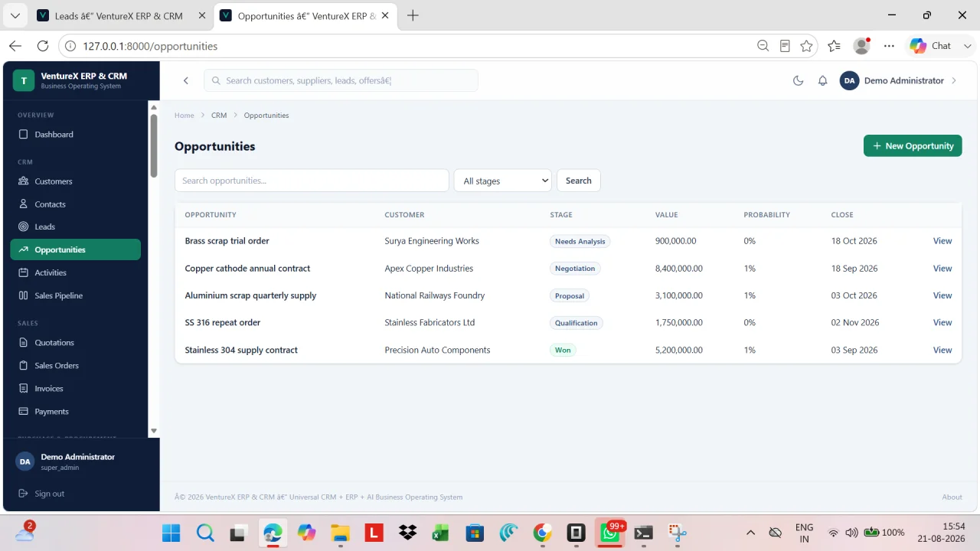Toggle dark mode with the moon icon
The image size is (980, 551).
click(798, 80)
